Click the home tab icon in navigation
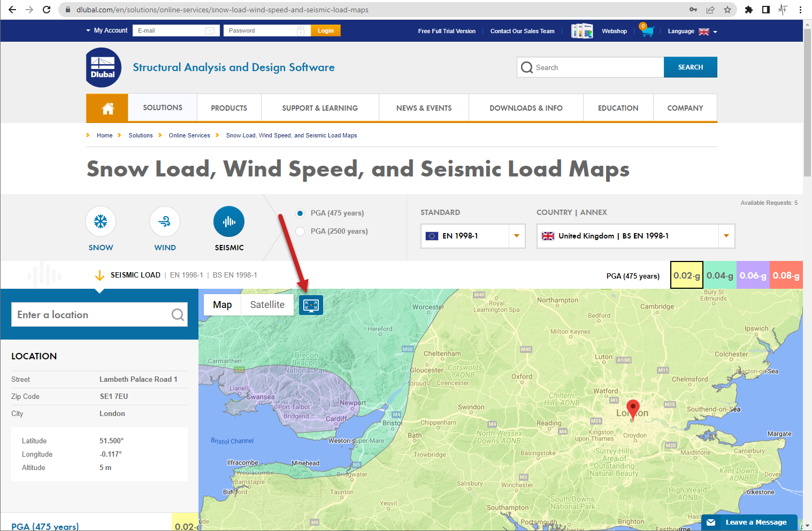Viewport: 812px width, 531px height. pyautogui.click(x=106, y=107)
